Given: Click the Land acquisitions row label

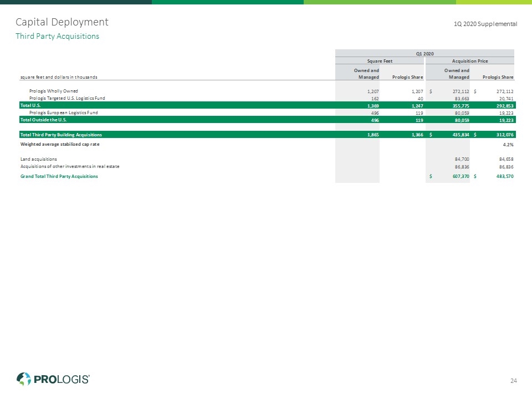Looking at the screenshot, I should (39, 159).
